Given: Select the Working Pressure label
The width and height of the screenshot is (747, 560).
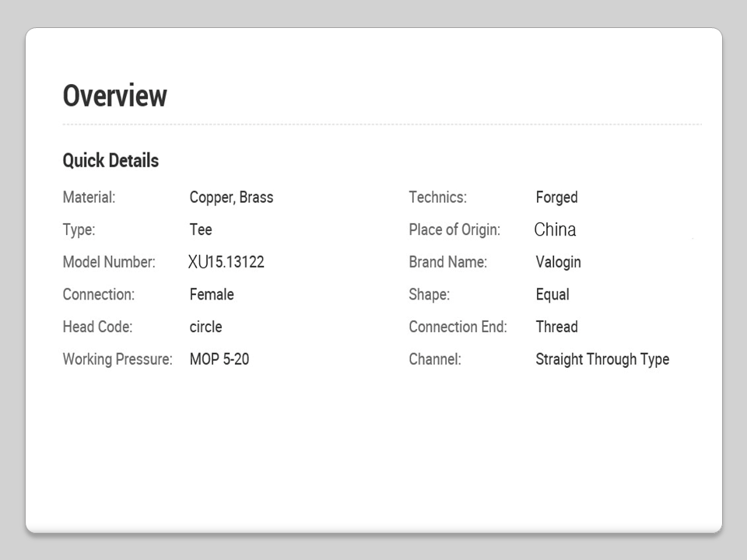Looking at the screenshot, I should [117, 359].
